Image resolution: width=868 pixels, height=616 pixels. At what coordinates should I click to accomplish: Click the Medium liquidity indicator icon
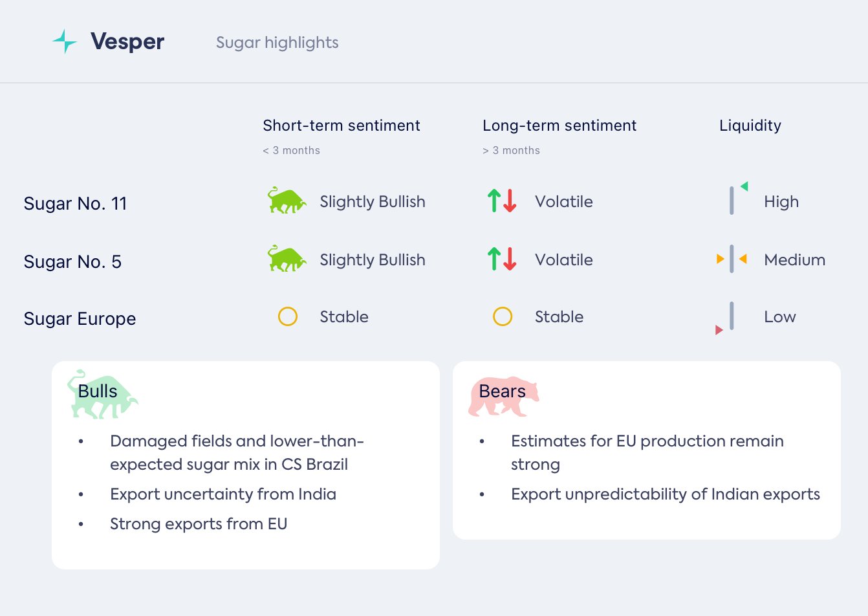click(x=732, y=259)
